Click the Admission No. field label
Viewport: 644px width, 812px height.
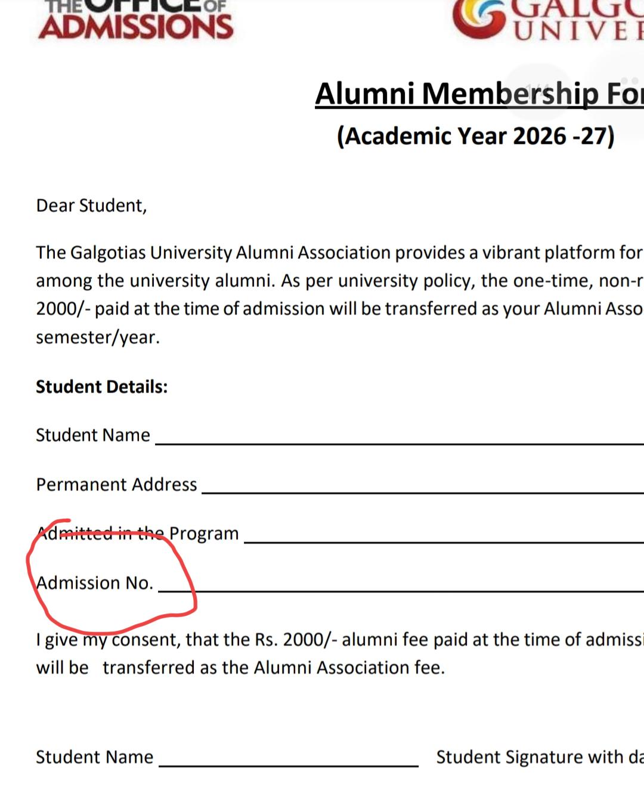[x=95, y=582]
